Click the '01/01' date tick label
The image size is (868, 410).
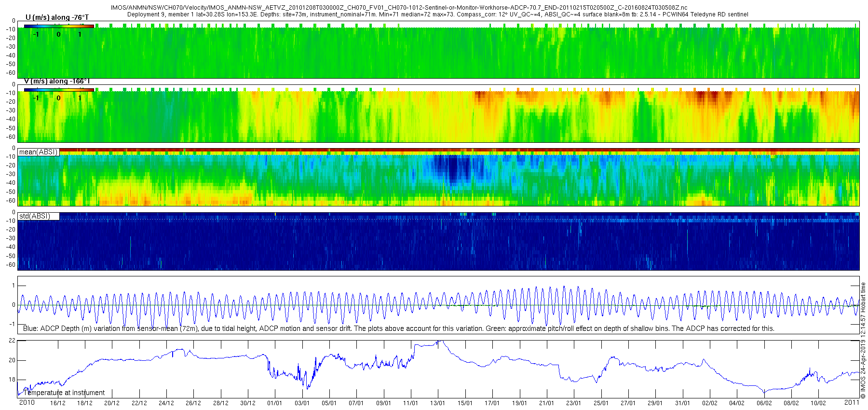pos(275,403)
